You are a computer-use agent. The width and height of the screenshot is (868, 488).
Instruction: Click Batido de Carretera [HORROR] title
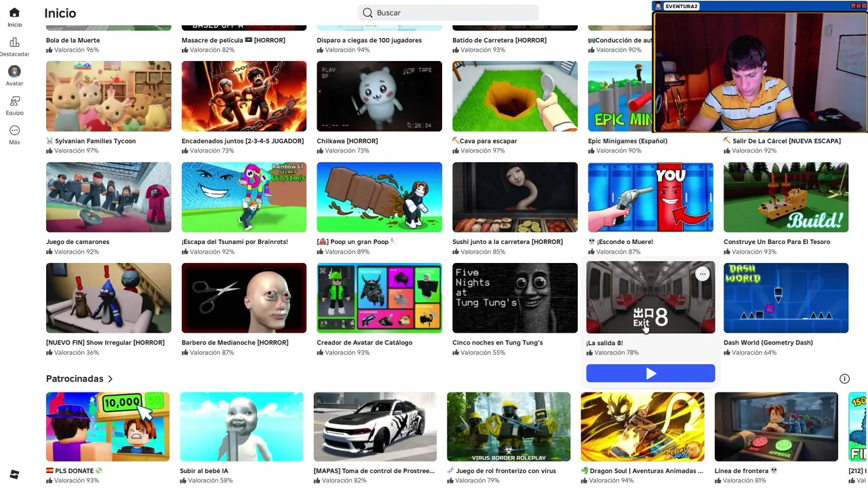[x=499, y=40]
